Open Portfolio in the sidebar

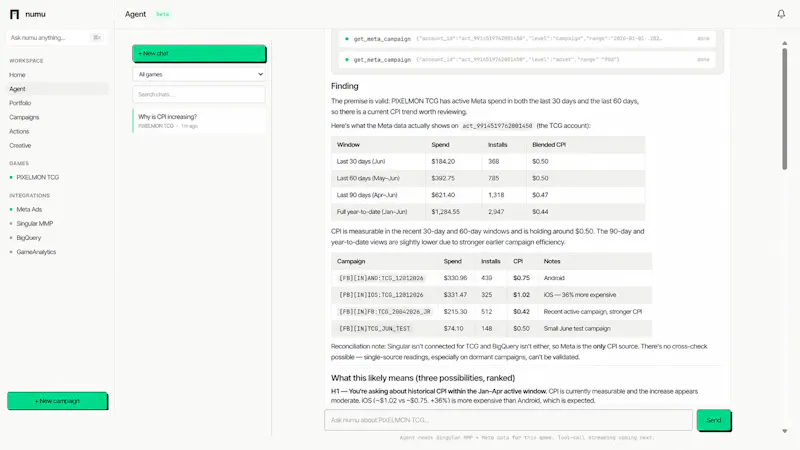(20, 103)
